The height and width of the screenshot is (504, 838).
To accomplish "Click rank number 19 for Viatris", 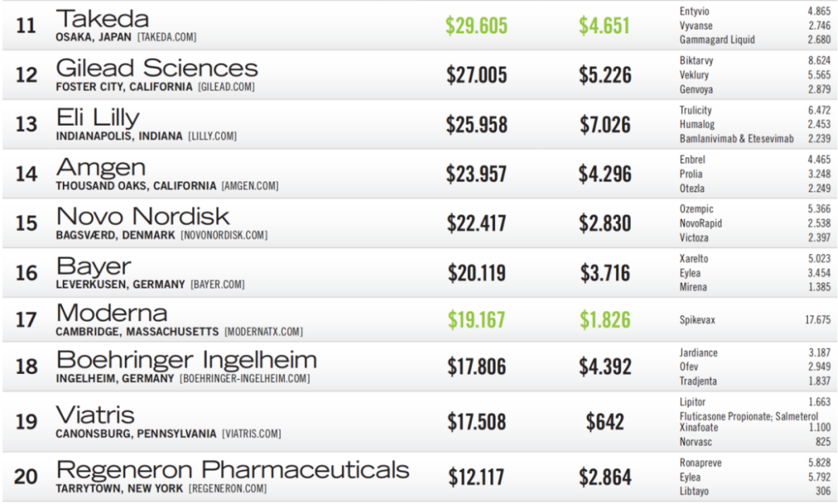I will click(26, 422).
